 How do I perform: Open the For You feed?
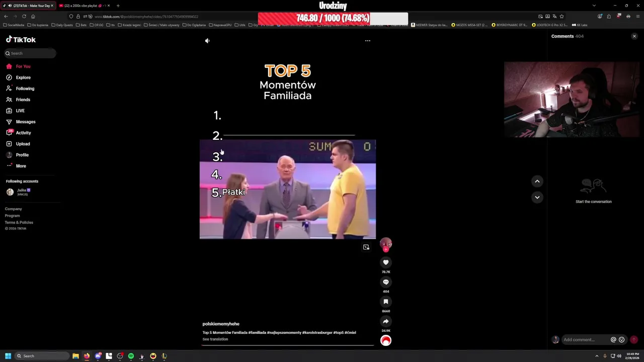coord(19,66)
